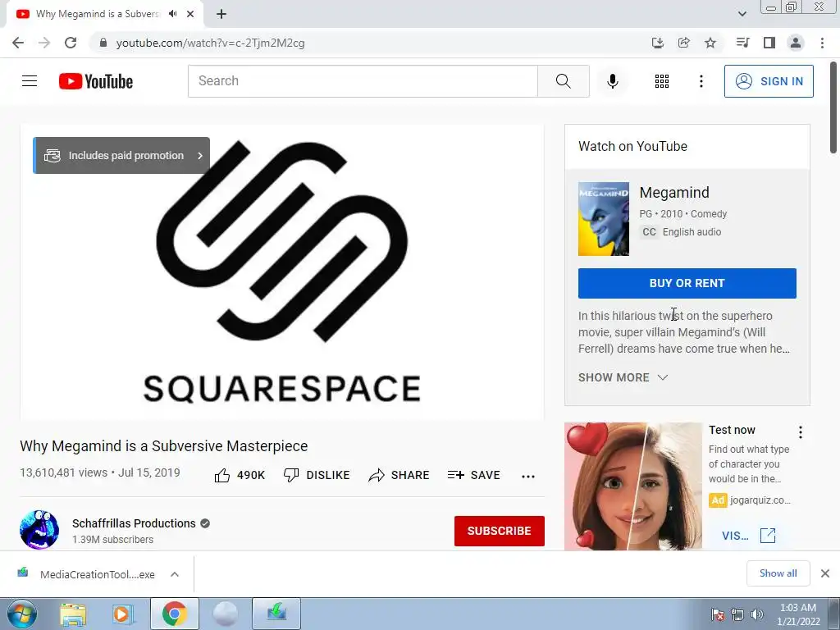Open the YouTube apps grid icon
Viewport: 840px width, 630px height.
tap(662, 81)
